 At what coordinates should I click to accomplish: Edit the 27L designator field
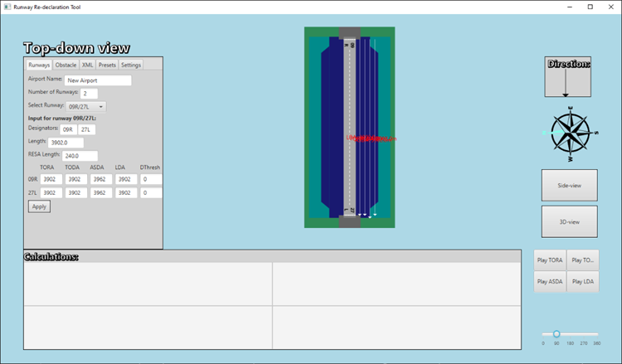point(86,129)
